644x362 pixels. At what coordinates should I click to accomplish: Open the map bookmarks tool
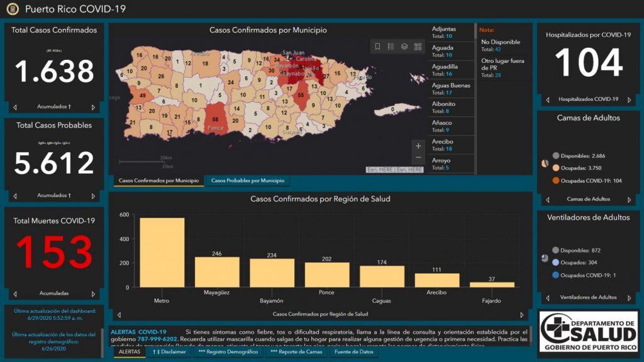[x=377, y=47]
